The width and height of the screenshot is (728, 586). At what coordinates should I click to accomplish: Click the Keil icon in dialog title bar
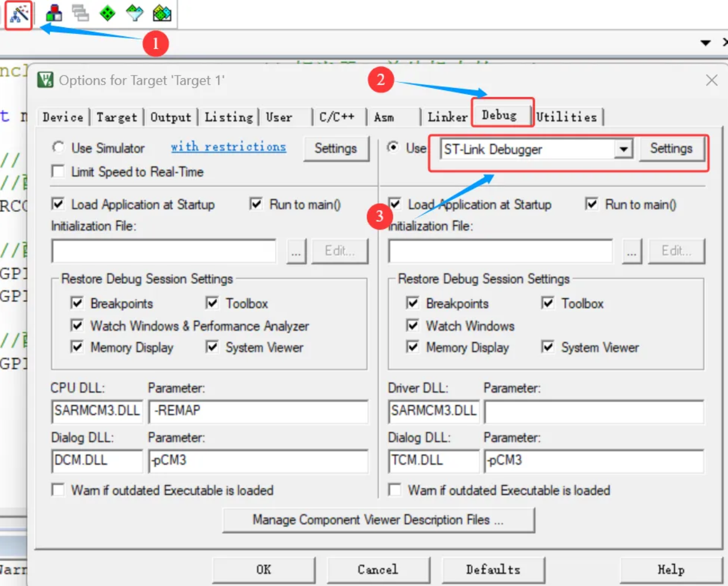pos(45,80)
